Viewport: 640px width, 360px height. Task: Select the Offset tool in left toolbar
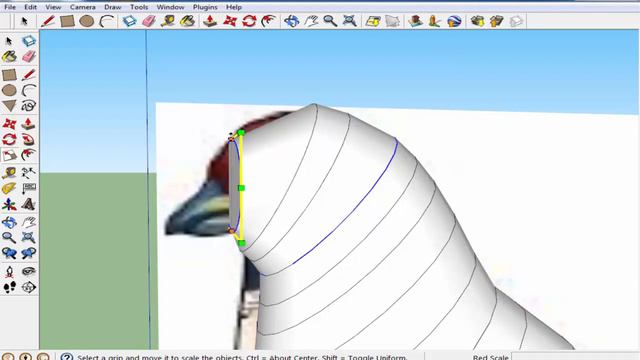29,155
